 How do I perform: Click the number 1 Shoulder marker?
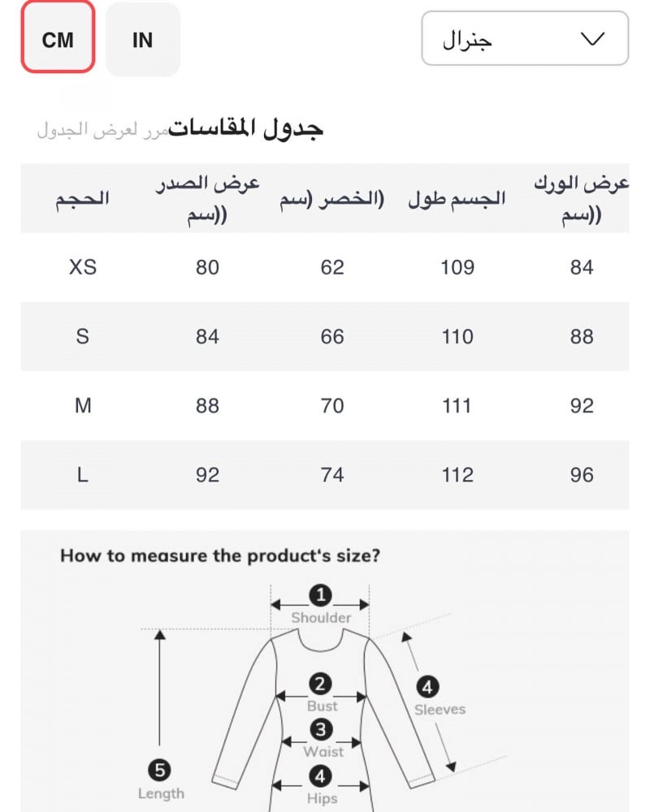(x=321, y=596)
